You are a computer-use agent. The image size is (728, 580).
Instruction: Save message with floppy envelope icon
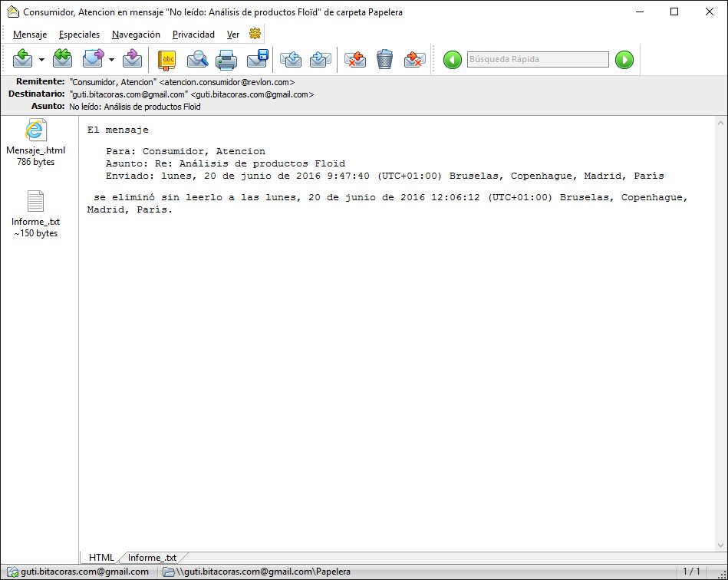click(x=258, y=59)
